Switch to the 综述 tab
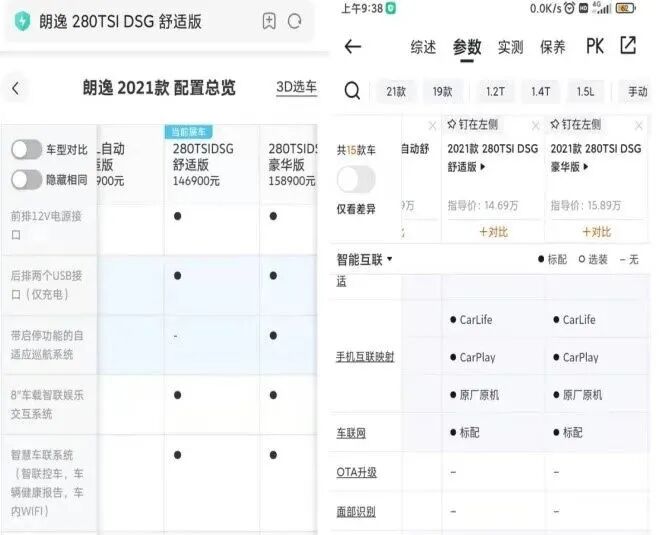Viewport: 667px width, 535px height. [x=423, y=47]
